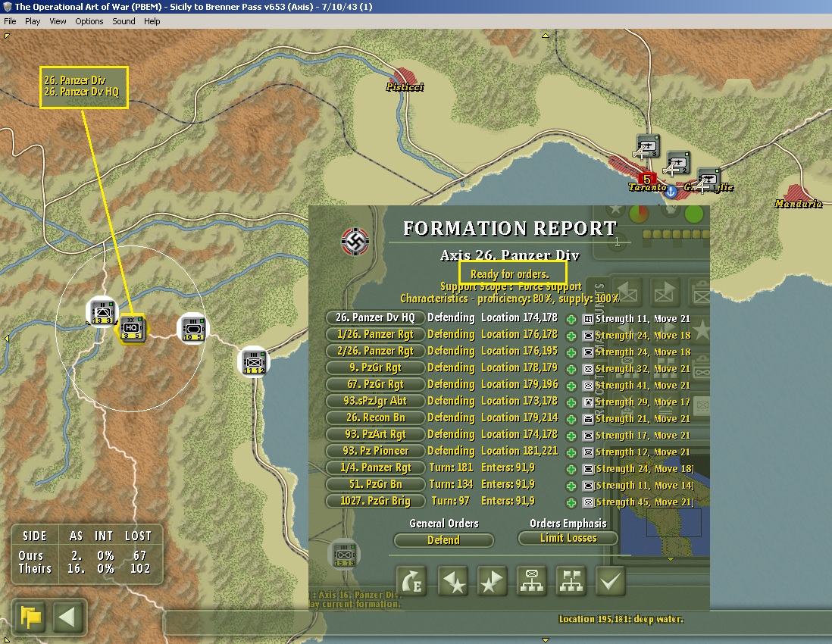The image size is (832, 644).
Task: Click 'Axis 26. Panzer Div' formation title
Action: point(510,255)
